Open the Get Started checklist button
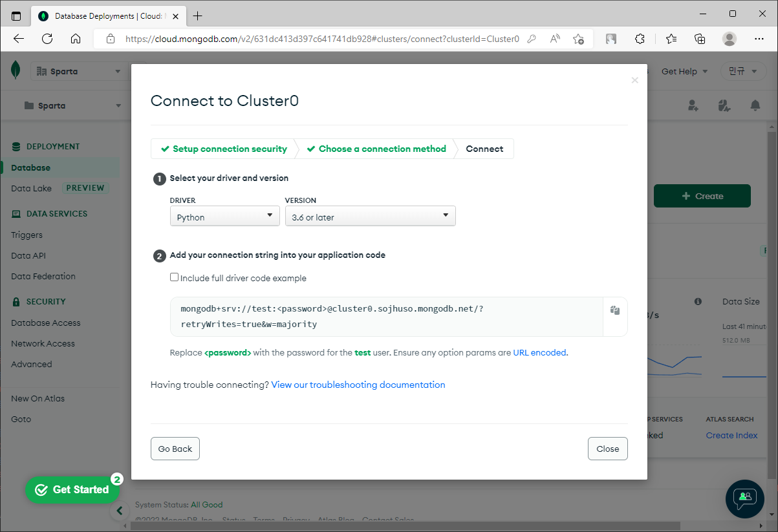 click(x=72, y=490)
